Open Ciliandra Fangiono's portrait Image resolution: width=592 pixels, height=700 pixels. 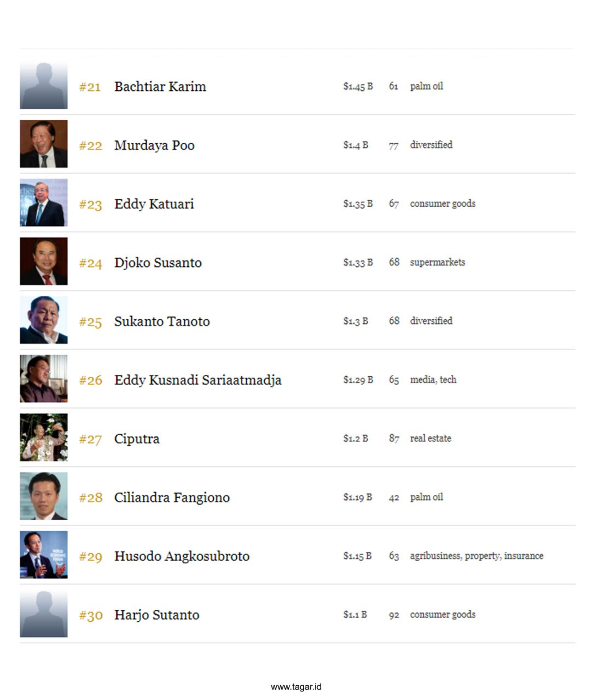pyautogui.click(x=44, y=496)
